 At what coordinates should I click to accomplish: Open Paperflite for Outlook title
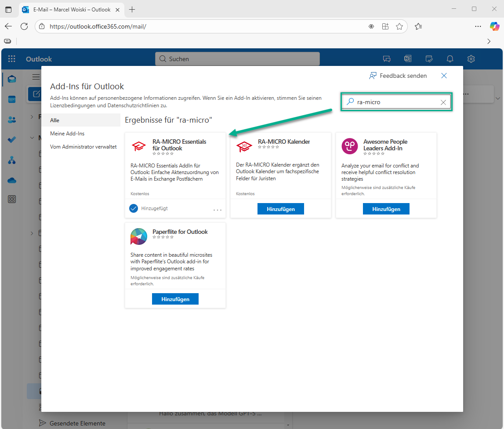[x=180, y=232]
